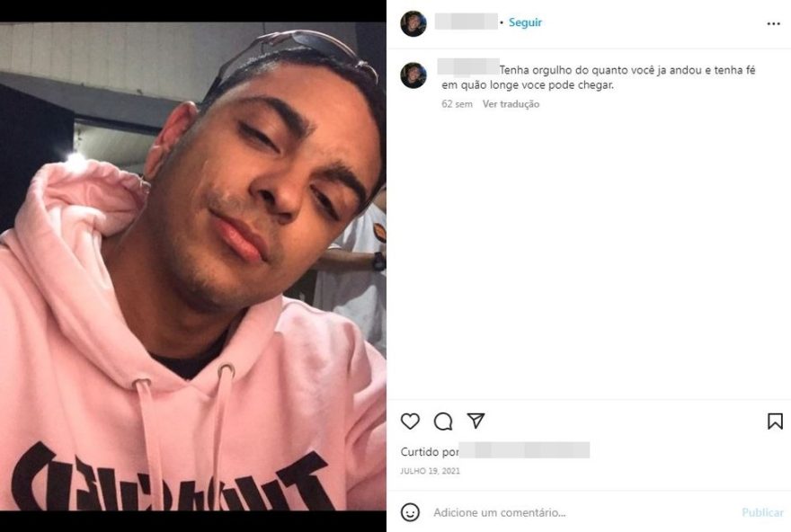Viewport: 791px width, 532px height.
Task: Click the profile avatar in the post header
Action: pyautogui.click(x=413, y=23)
